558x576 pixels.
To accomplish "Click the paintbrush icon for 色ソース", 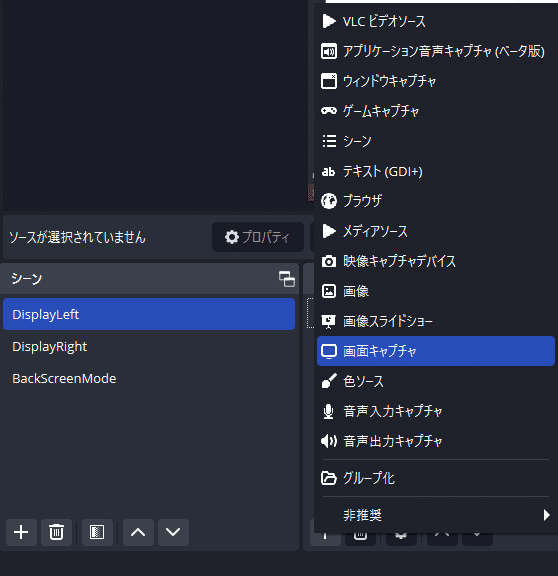I will tap(329, 381).
